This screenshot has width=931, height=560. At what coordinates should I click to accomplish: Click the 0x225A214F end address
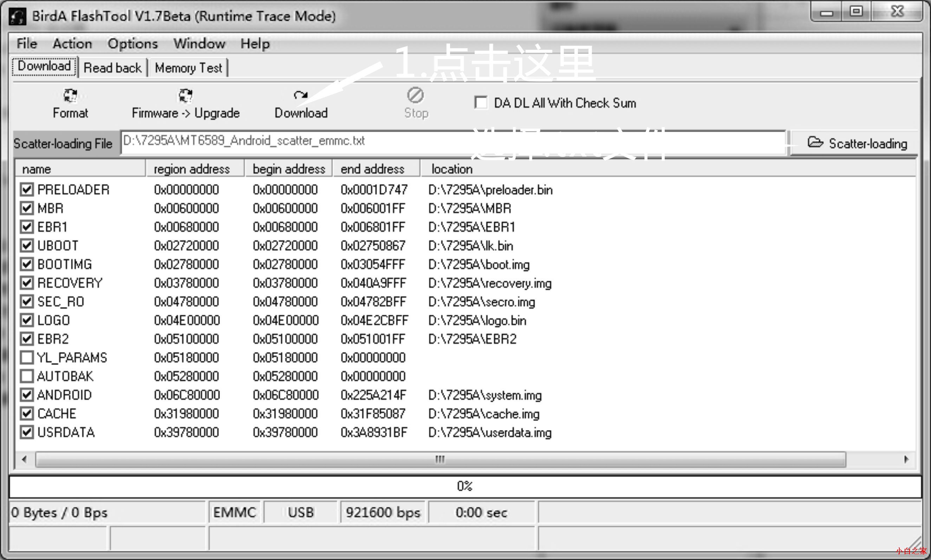[373, 395]
